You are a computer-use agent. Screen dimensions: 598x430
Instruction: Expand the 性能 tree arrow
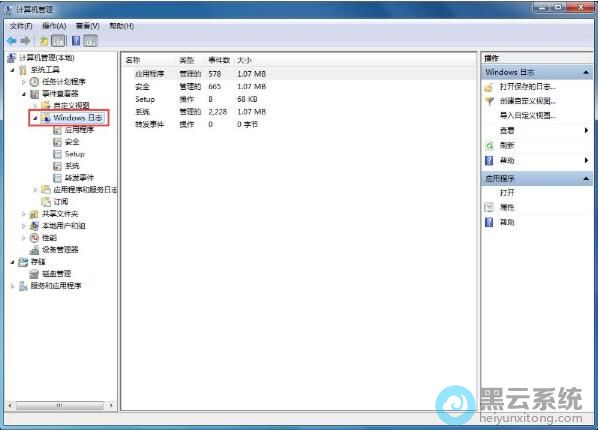click(x=24, y=238)
